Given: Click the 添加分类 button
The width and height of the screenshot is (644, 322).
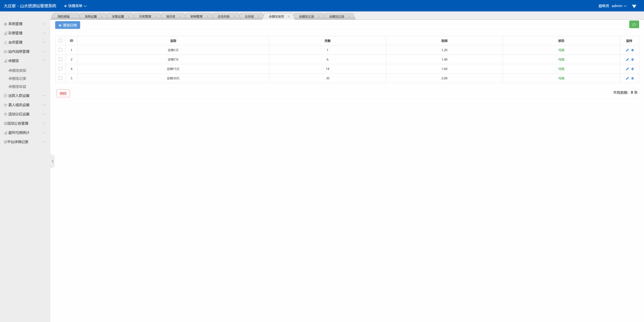Looking at the screenshot, I should [x=67, y=25].
